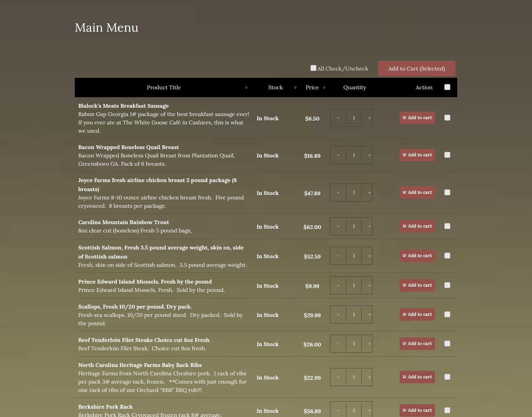Click minus for Prince Edward Island Mussels quantity

[338, 285]
